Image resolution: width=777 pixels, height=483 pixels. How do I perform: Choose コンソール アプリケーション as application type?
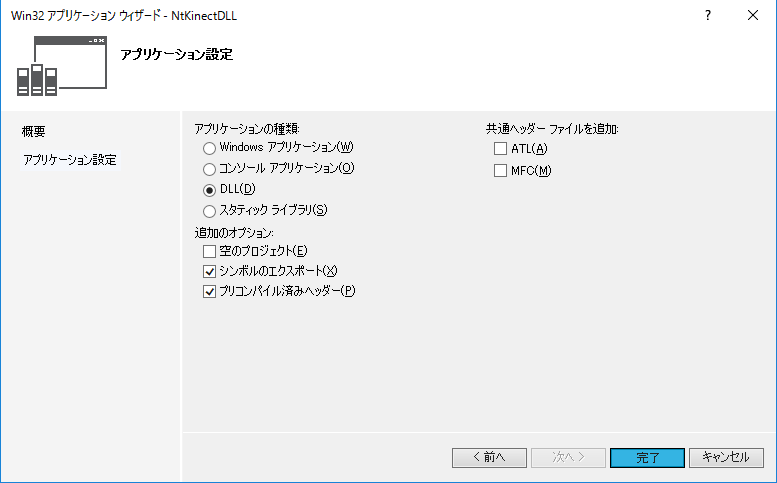tap(209, 169)
